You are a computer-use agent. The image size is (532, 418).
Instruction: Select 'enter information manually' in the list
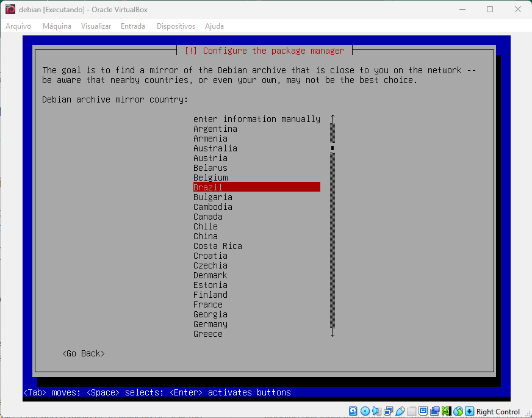click(256, 119)
